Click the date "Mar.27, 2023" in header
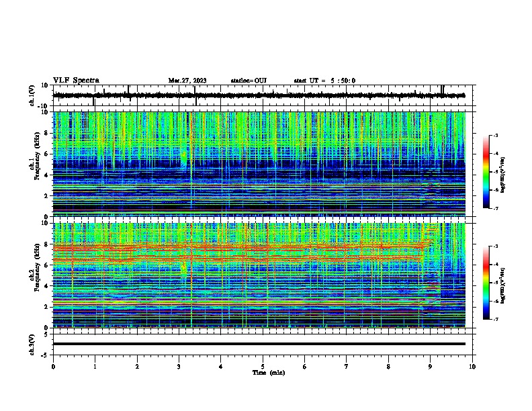 pyautogui.click(x=187, y=81)
